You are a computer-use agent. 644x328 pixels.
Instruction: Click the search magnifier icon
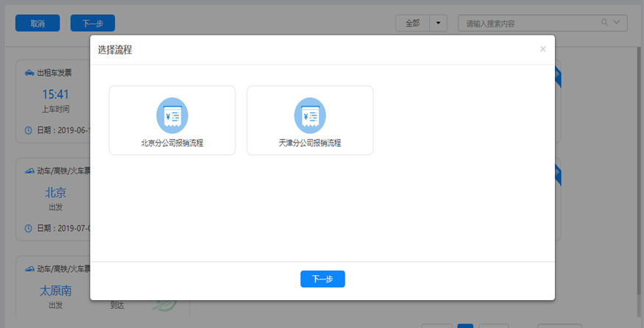605,23
